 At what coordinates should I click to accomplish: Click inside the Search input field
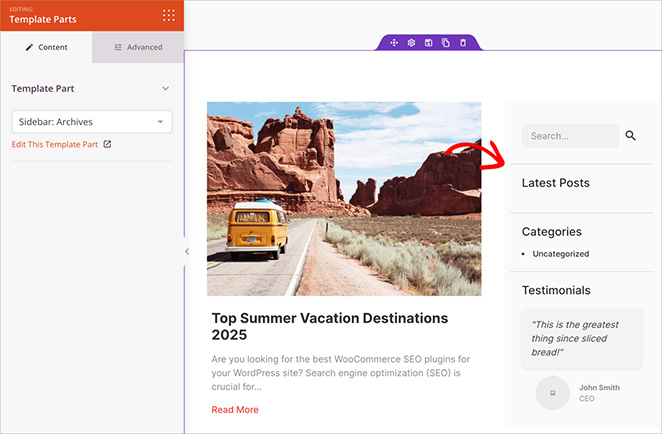pyautogui.click(x=570, y=136)
